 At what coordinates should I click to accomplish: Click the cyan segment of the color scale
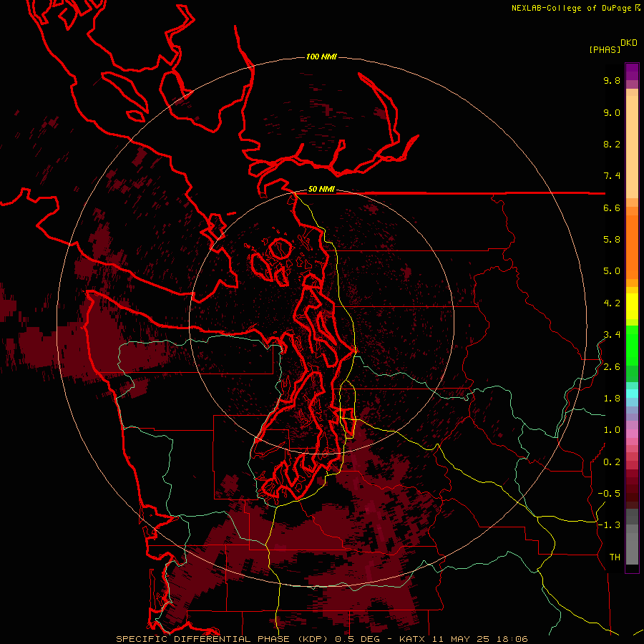632,394
